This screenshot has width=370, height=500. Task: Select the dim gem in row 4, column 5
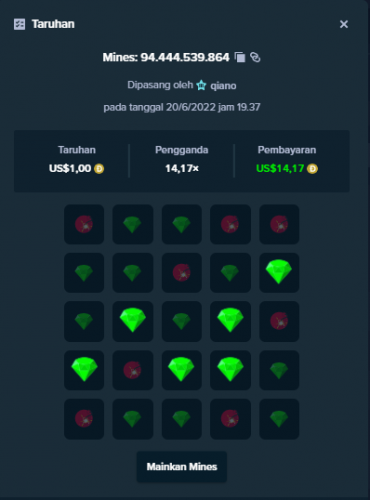click(x=279, y=370)
